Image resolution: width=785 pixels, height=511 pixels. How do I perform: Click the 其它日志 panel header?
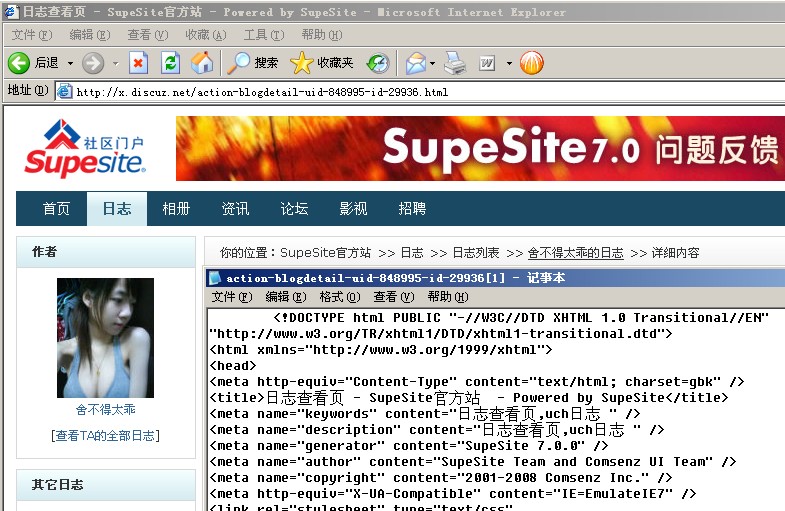[106, 484]
